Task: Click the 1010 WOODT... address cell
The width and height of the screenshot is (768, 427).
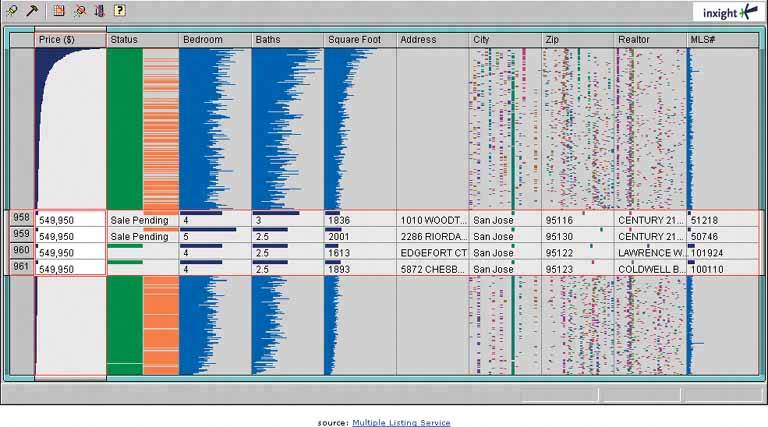Action: 432,220
